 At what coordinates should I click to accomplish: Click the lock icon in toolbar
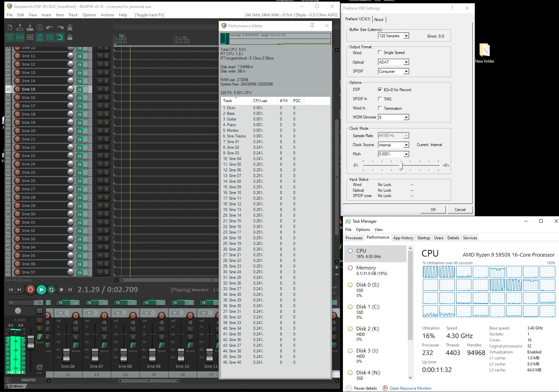coord(70,38)
